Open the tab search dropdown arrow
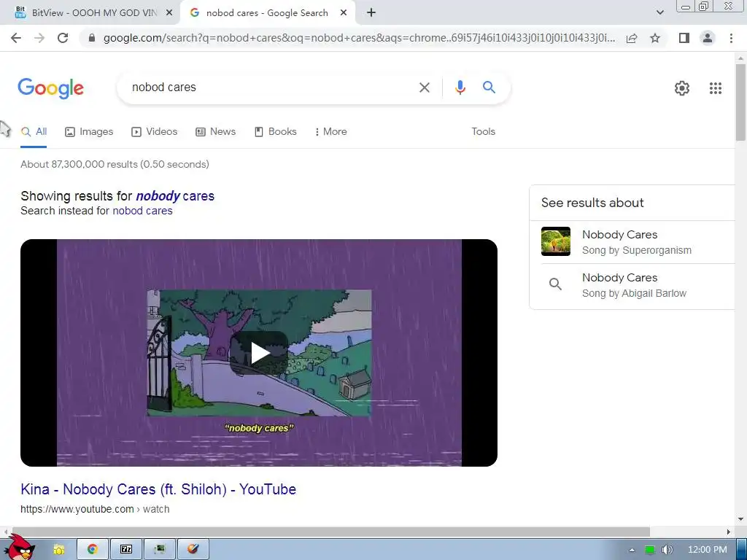This screenshot has width=747, height=560. pos(659,13)
